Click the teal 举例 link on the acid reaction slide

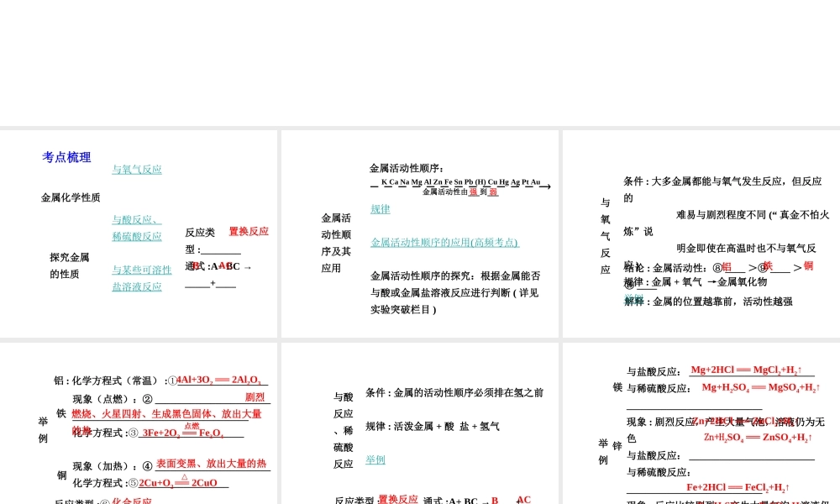click(x=375, y=459)
